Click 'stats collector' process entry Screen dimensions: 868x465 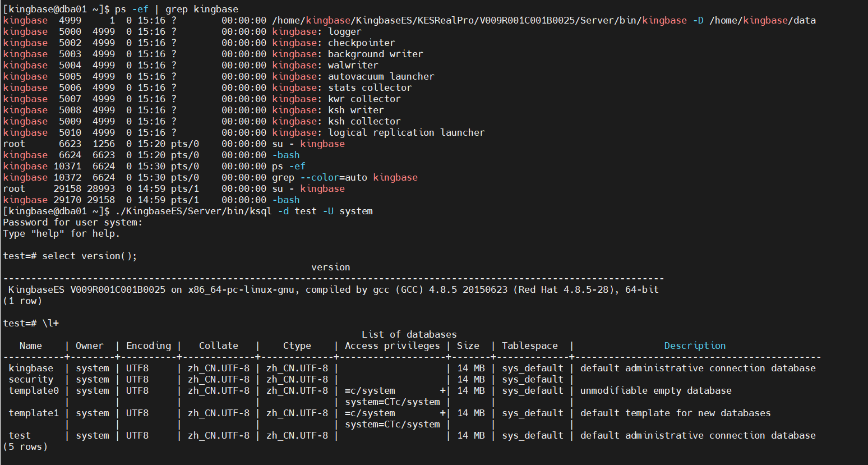(x=370, y=88)
